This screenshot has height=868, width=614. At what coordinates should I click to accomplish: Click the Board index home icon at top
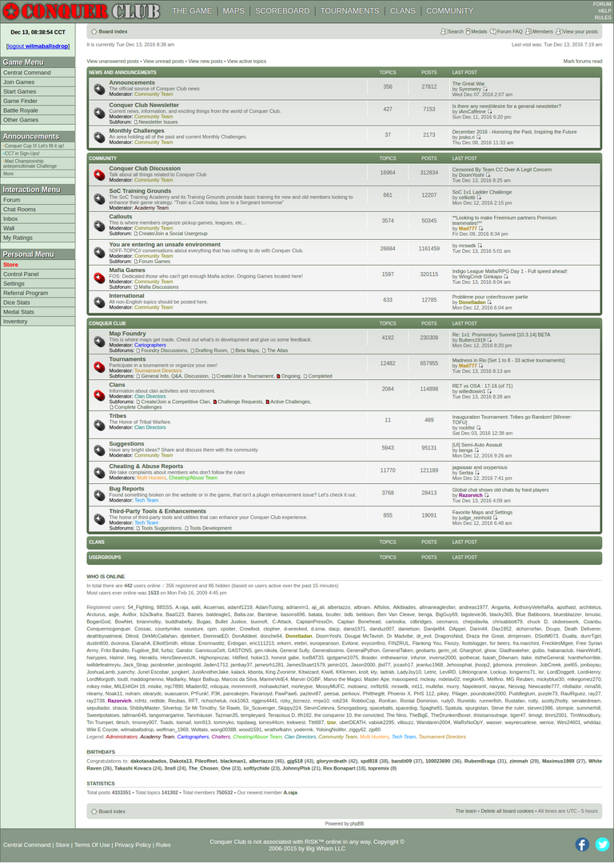[94, 31]
